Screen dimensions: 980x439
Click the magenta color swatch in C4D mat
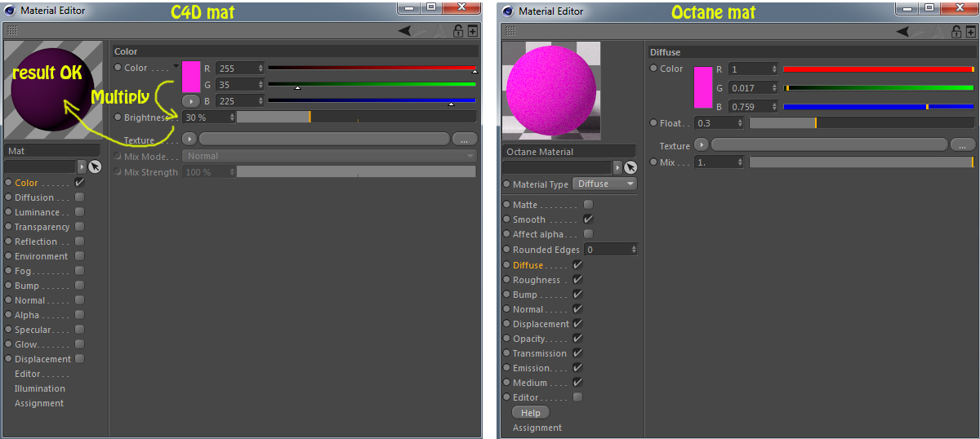(x=191, y=77)
